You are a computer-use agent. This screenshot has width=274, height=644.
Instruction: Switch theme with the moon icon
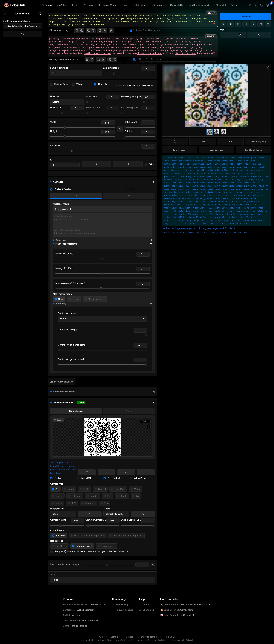coord(261,5)
